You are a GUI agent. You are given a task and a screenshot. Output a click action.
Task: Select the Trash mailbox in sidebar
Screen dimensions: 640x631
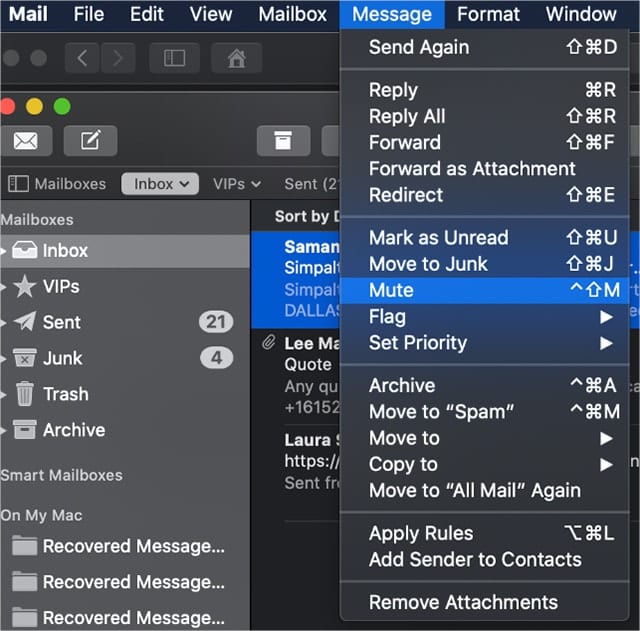coord(65,394)
